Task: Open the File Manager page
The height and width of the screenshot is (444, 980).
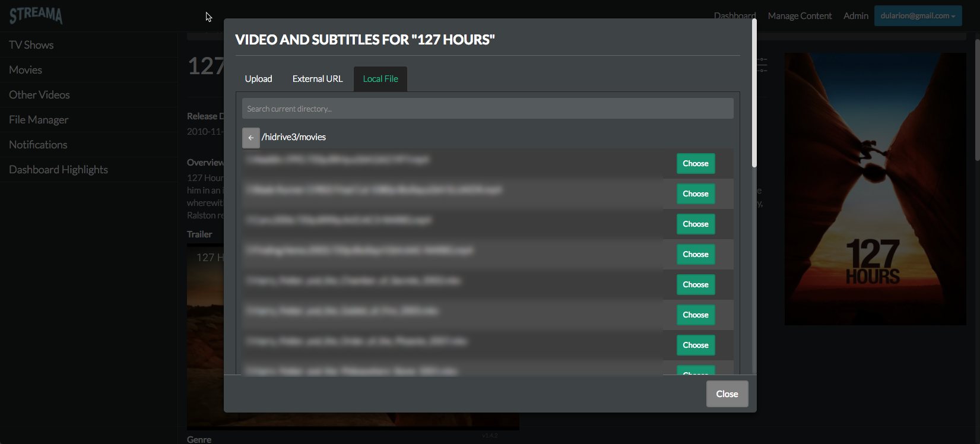Action: (x=39, y=120)
